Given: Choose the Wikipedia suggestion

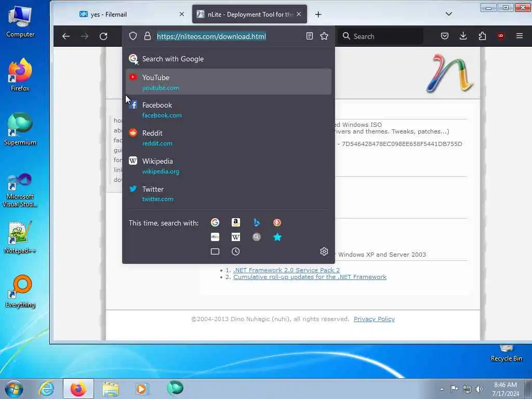Looking at the screenshot, I should [229, 166].
